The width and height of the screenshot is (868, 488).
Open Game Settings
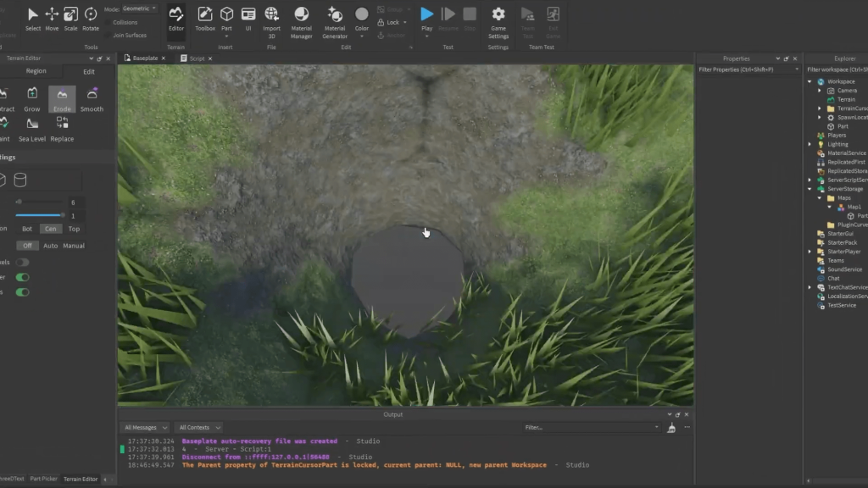498,22
